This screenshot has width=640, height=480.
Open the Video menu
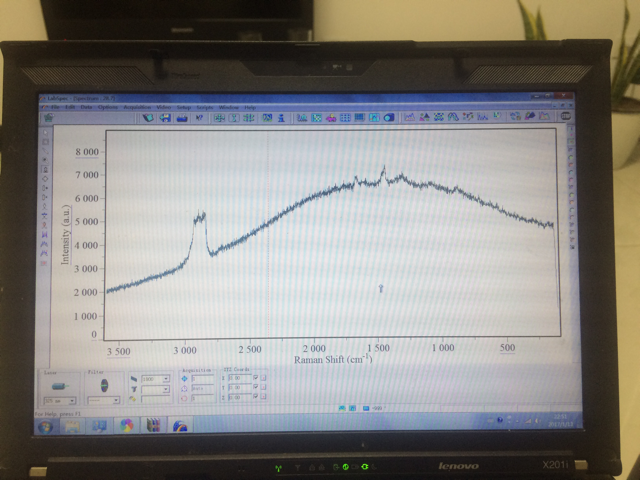(164, 107)
